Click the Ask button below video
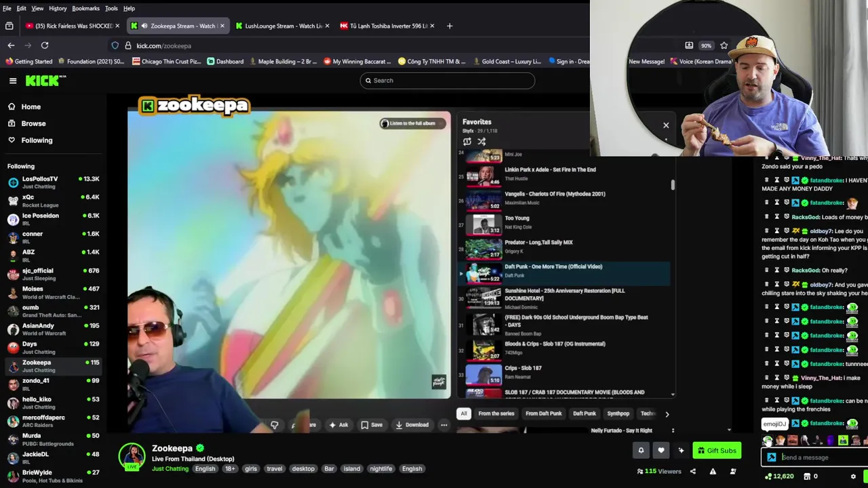This screenshot has width=868, height=488. [x=338, y=425]
